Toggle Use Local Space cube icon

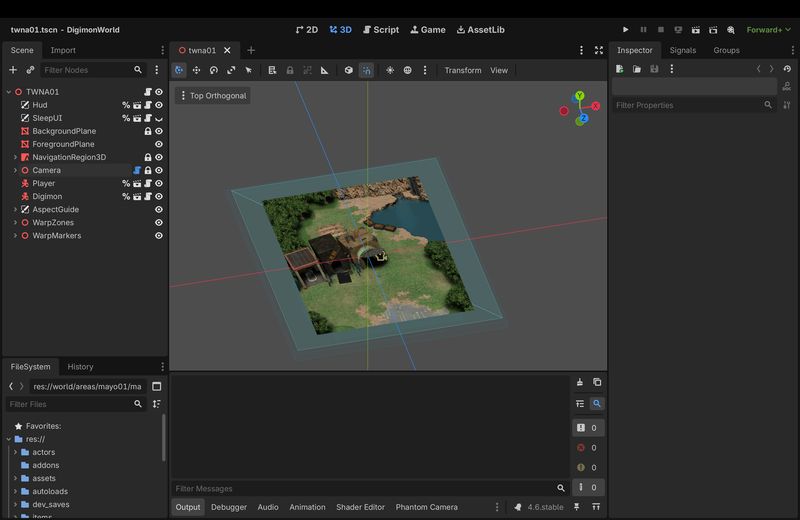348,70
